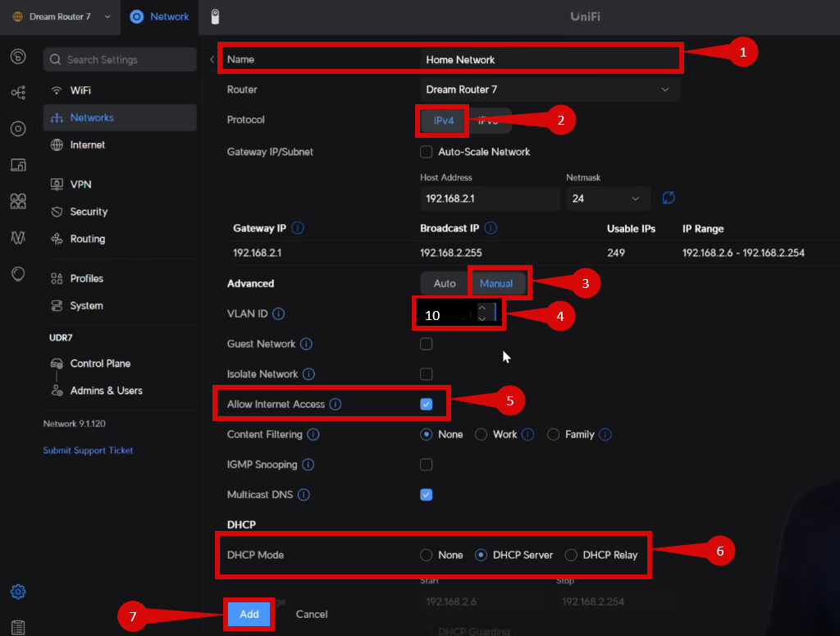Decrease VLAN ID with down arrow
840x636 pixels.
(482, 318)
